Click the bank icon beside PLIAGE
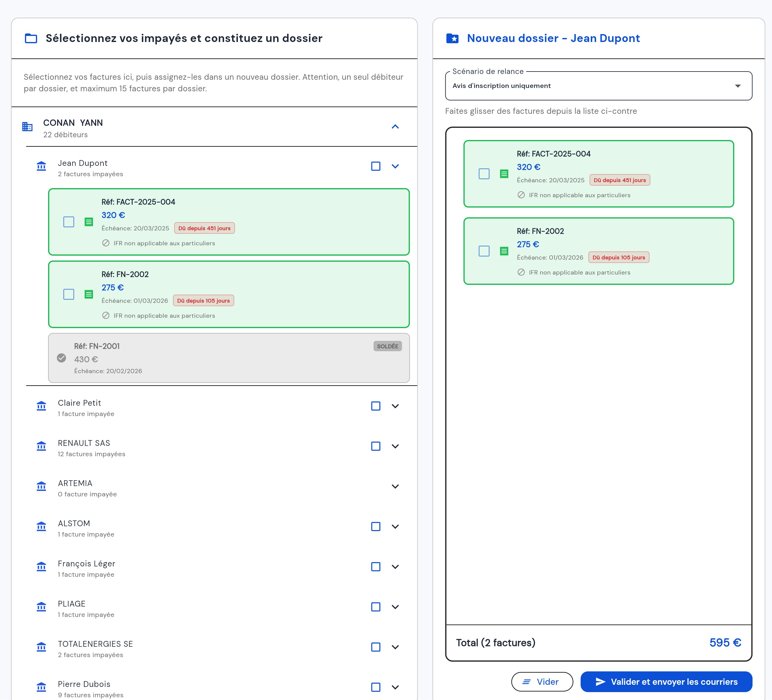This screenshot has height=700, width=772. (x=41, y=607)
